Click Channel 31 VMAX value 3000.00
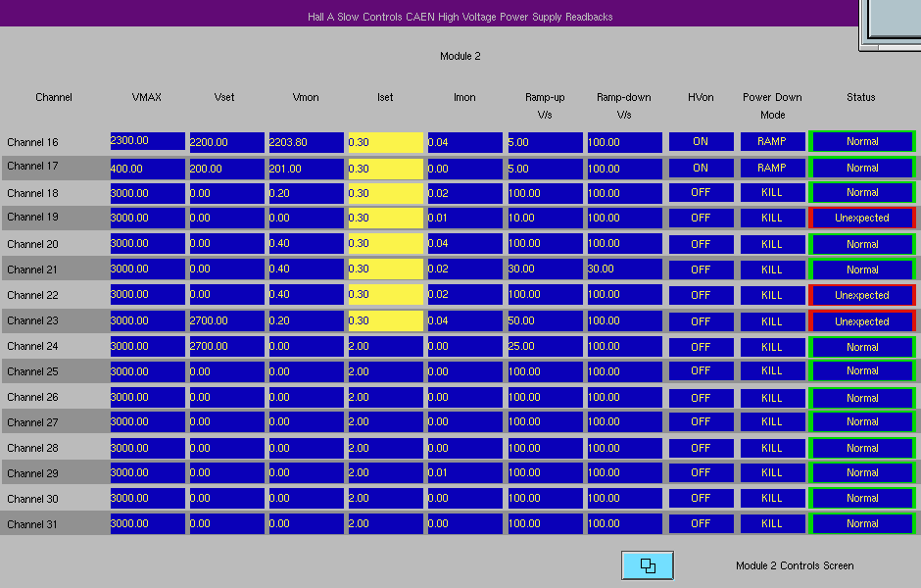This screenshot has height=588, width=921. click(x=147, y=523)
